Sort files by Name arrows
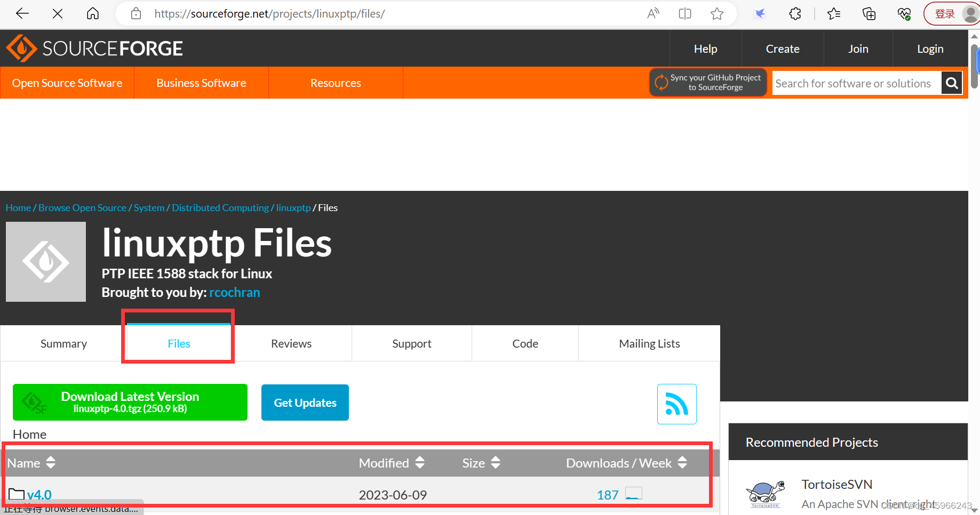 [51, 463]
